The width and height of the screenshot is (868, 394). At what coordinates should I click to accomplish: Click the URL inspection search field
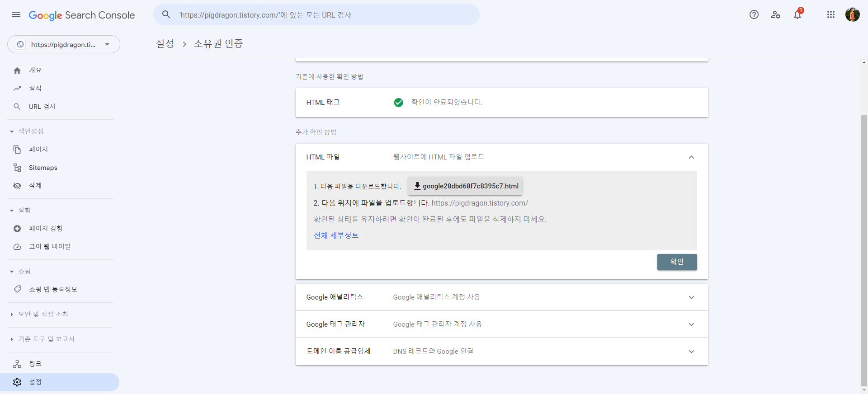pos(316,14)
